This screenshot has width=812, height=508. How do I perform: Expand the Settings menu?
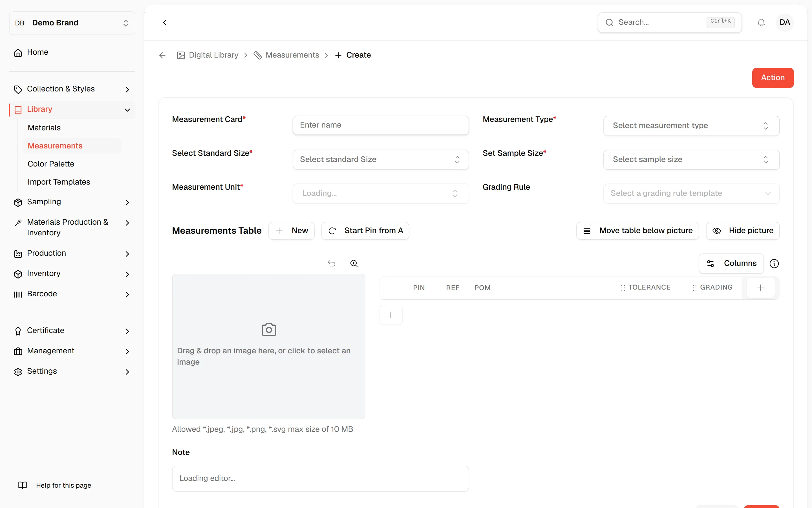72,371
